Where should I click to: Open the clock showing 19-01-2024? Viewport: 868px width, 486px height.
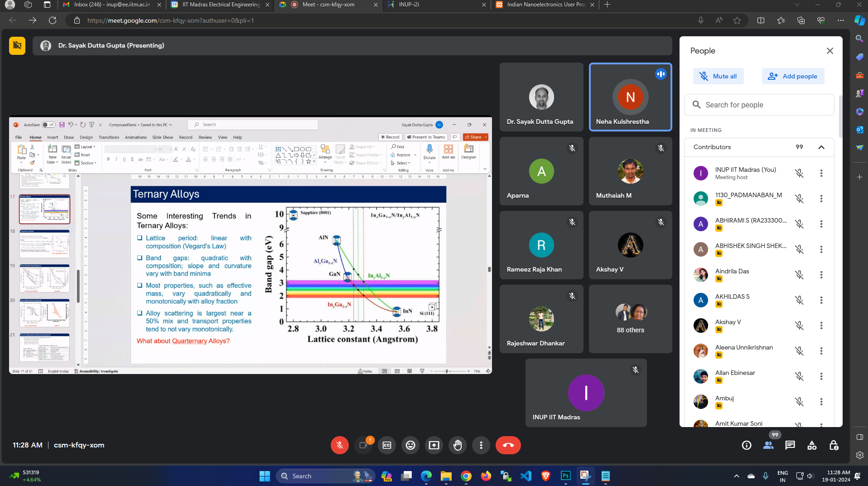click(x=836, y=476)
